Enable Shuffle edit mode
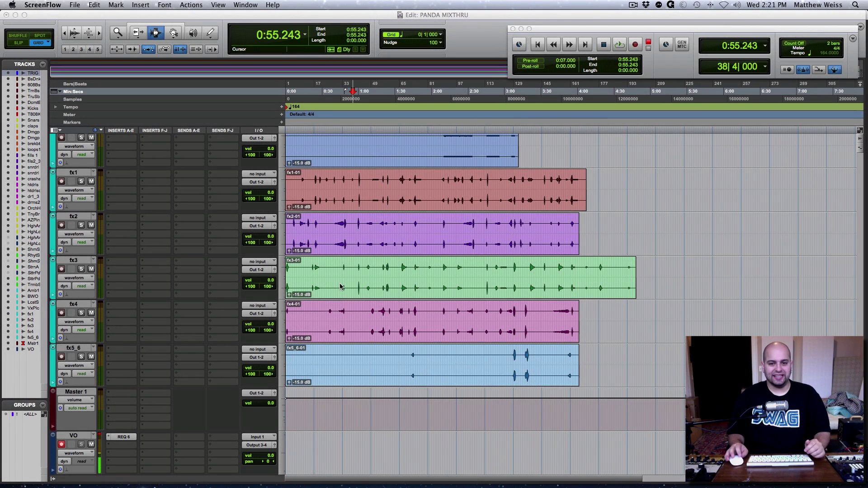868x488 pixels. [x=18, y=35]
